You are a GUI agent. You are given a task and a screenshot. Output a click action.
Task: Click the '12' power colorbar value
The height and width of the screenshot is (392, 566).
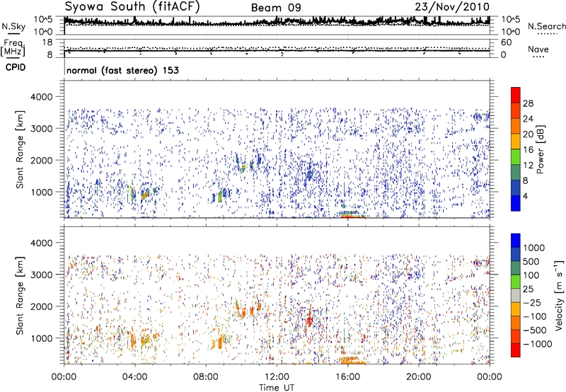click(x=528, y=166)
